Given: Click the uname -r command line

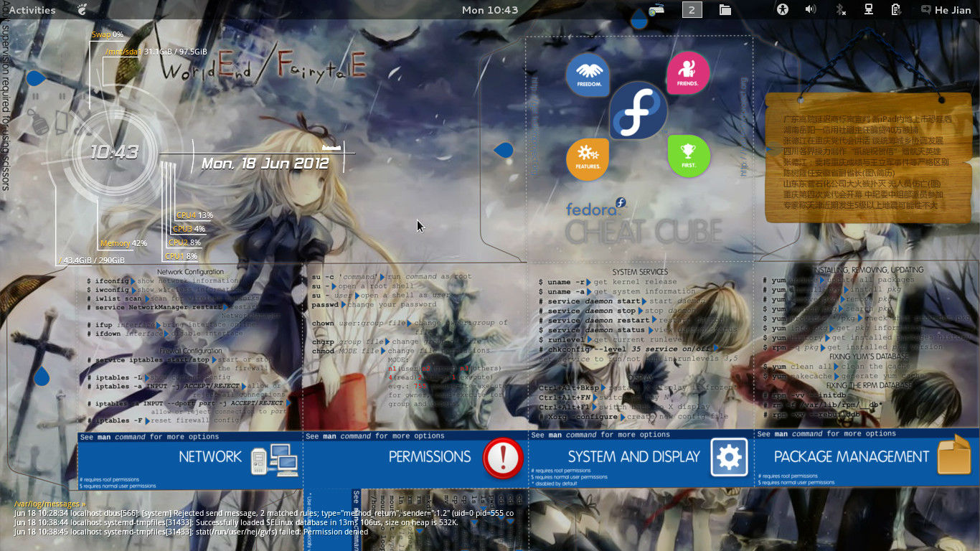Looking at the screenshot, I should [x=608, y=282].
